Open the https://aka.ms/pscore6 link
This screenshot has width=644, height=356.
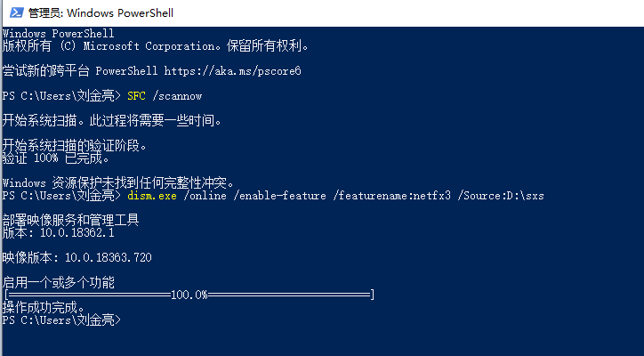coord(233,70)
